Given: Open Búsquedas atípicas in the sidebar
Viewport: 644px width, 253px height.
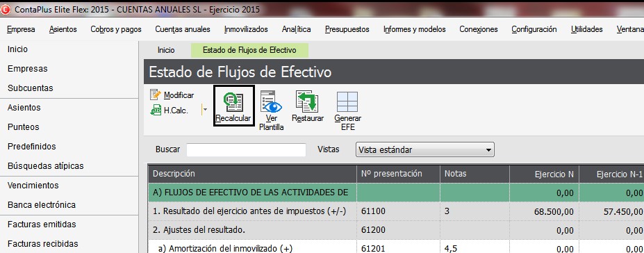Looking at the screenshot, I should [45, 166].
